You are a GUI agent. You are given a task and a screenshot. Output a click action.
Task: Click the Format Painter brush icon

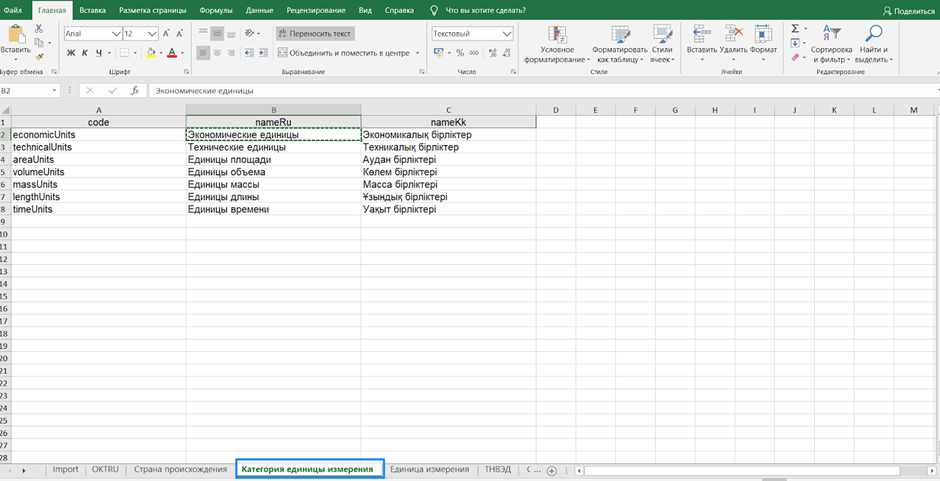point(39,57)
